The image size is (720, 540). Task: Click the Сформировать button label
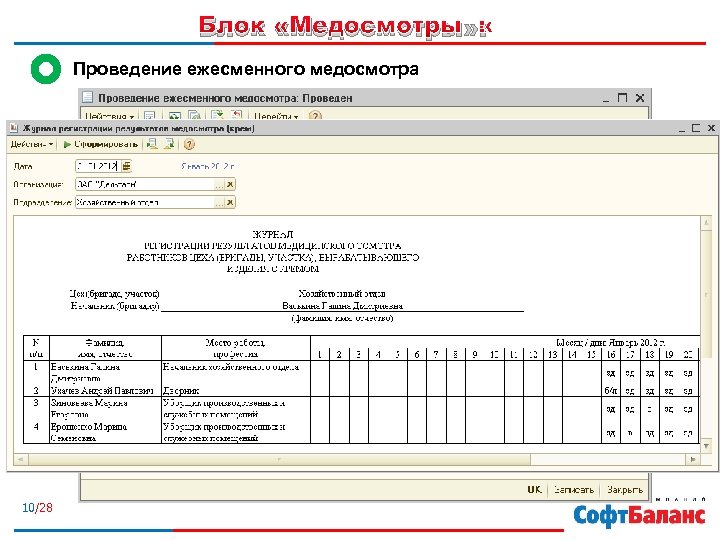point(106,144)
